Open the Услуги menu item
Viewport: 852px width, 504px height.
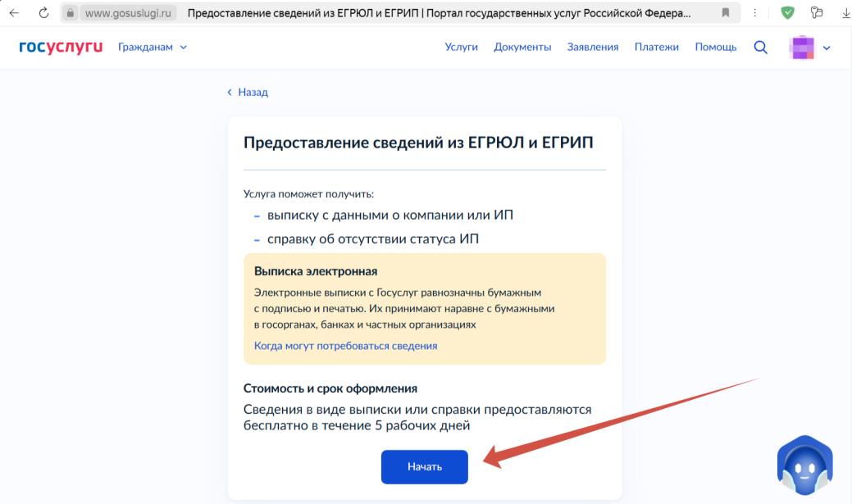[x=461, y=48]
